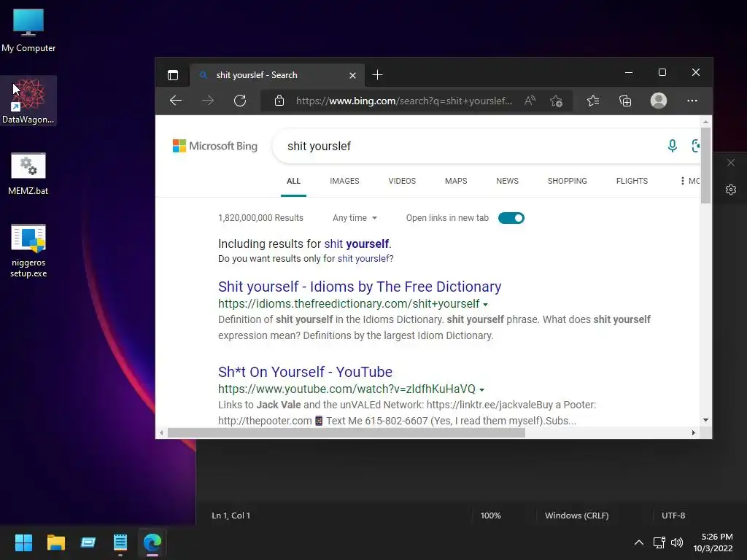Open the Windows Start menu
The width and height of the screenshot is (747, 560).
click(23, 542)
